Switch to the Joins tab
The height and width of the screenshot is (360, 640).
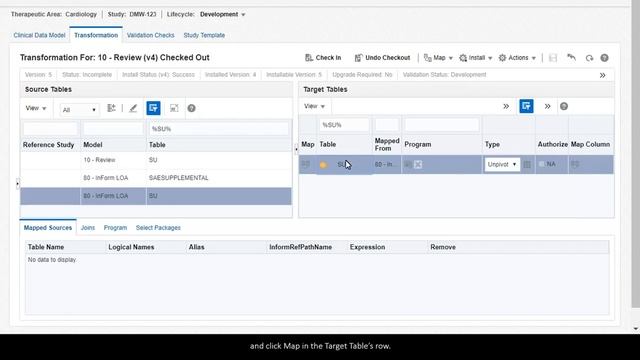[x=88, y=228]
